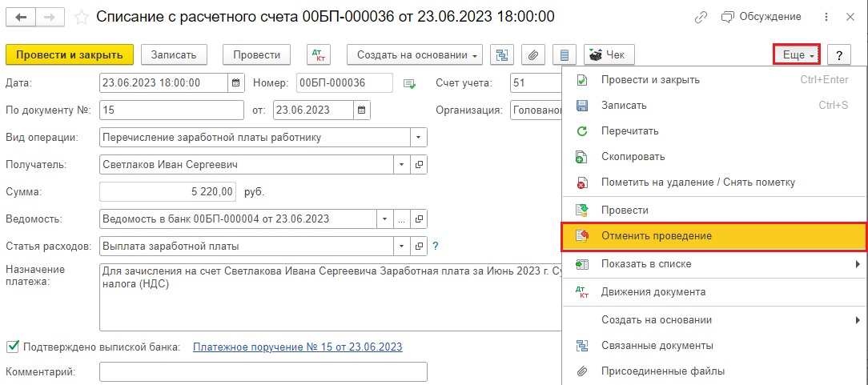This screenshot has width=868, height=385.
Task: Open Платежное поручение № 15 link
Action: [297, 347]
